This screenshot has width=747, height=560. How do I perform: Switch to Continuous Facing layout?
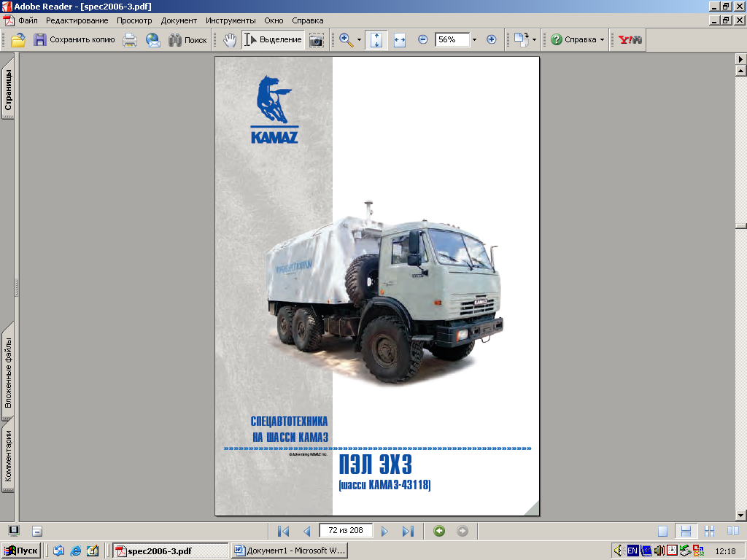point(709,531)
